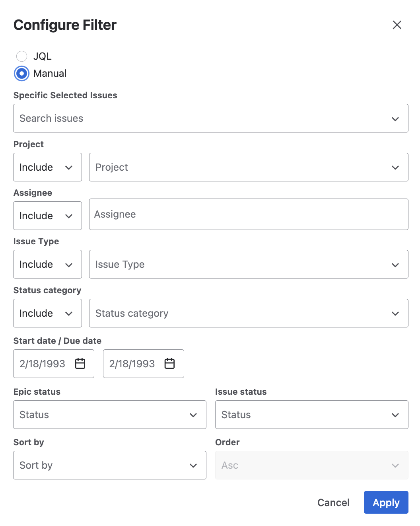Expand the Status category dropdown
The width and height of the screenshot is (420, 526).
(248, 314)
